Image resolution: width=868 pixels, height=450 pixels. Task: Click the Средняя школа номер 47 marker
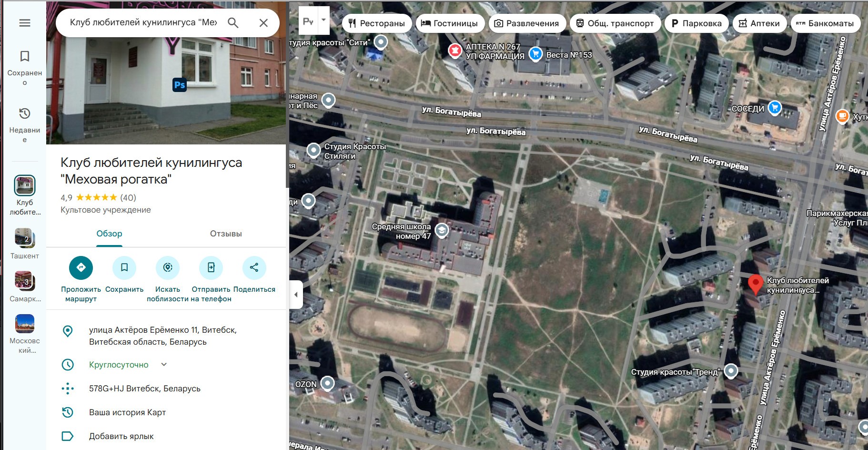442,231
